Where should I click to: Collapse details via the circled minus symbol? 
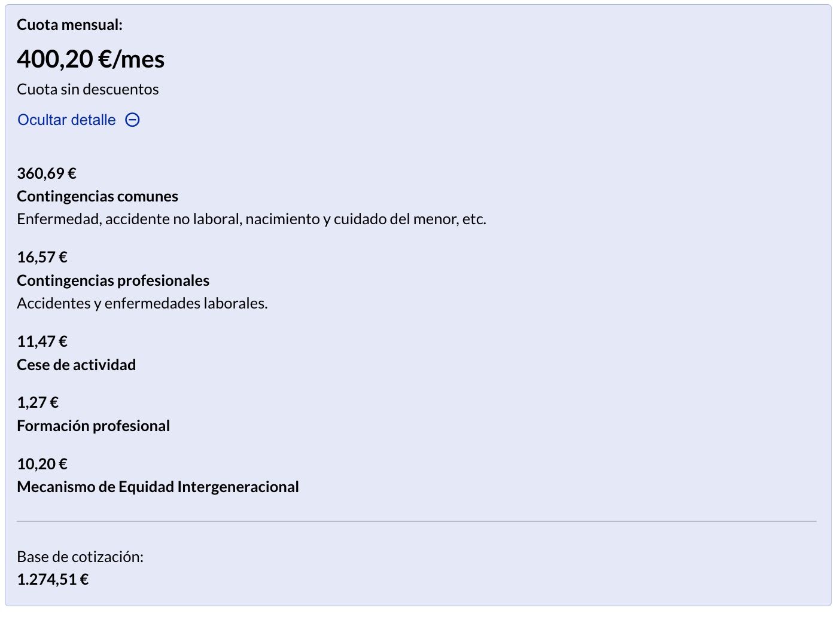point(133,120)
